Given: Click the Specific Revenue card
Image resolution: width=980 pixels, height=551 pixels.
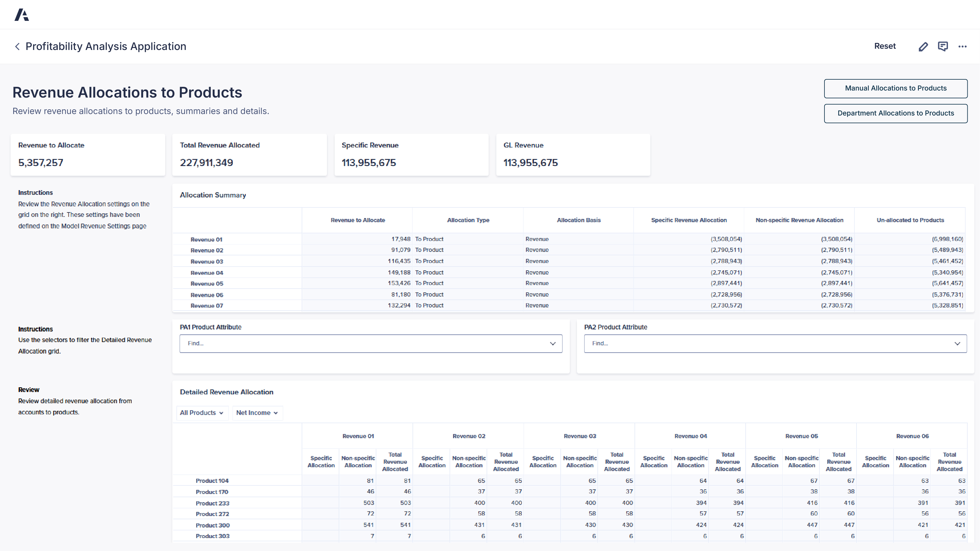Looking at the screenshot, I should tap(411, 155).
